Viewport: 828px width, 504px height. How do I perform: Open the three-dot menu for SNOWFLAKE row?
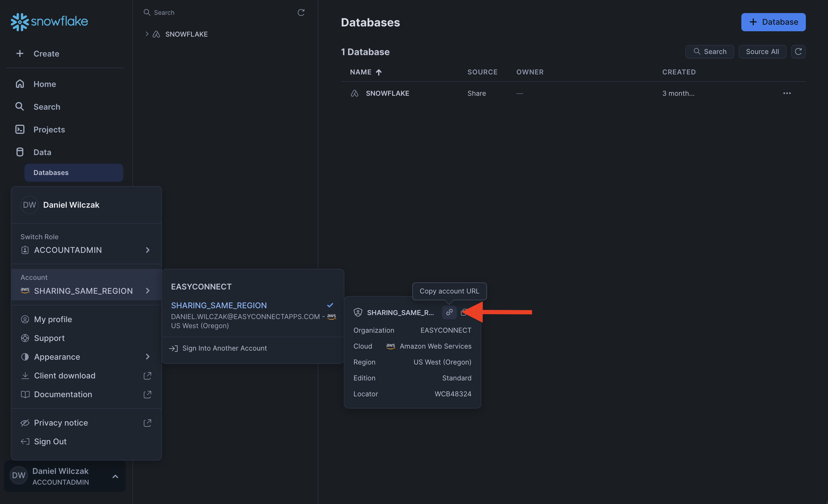tap(787, 93)
